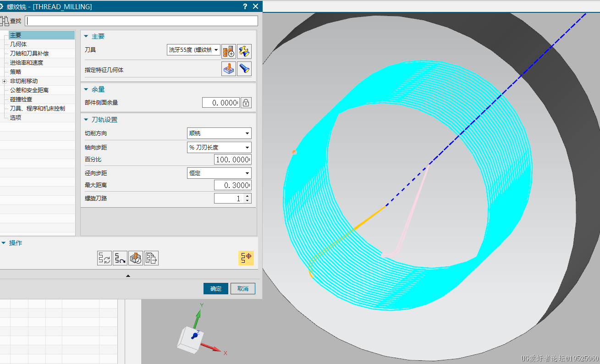Click the 取消 button
The width and height of the screenshot is (600, 364).
click(243, 289)
